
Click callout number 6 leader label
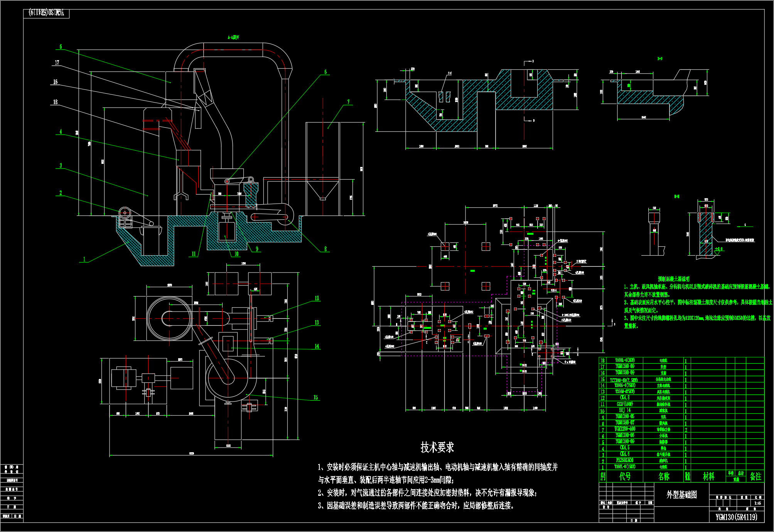tap(325, 72)
